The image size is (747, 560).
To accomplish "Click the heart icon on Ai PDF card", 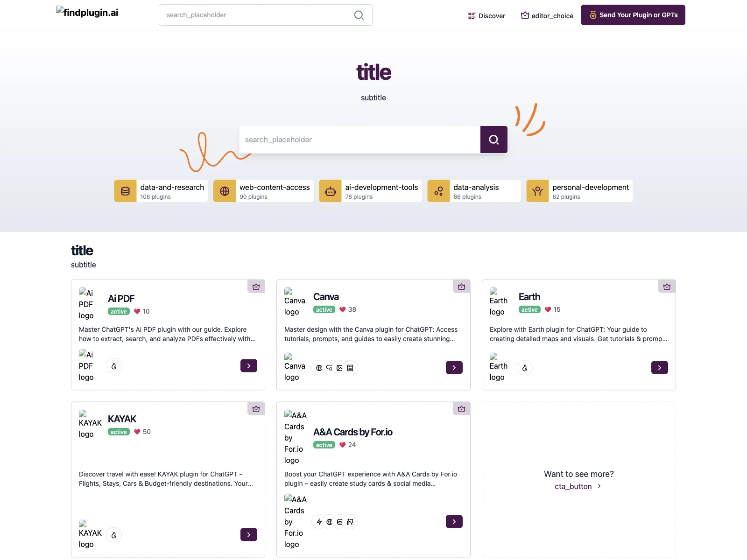I will 137,311.
